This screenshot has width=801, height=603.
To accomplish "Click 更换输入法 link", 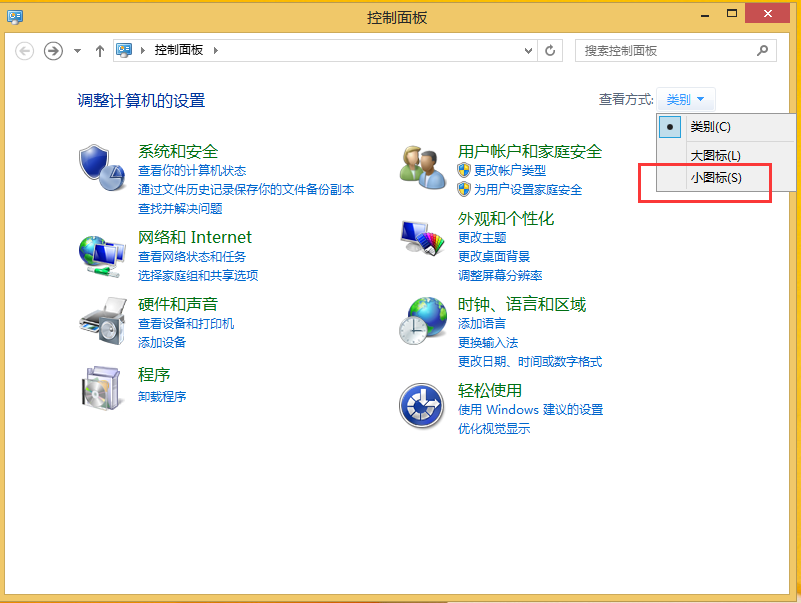I will pyautogui.click(x=488, y=342).
